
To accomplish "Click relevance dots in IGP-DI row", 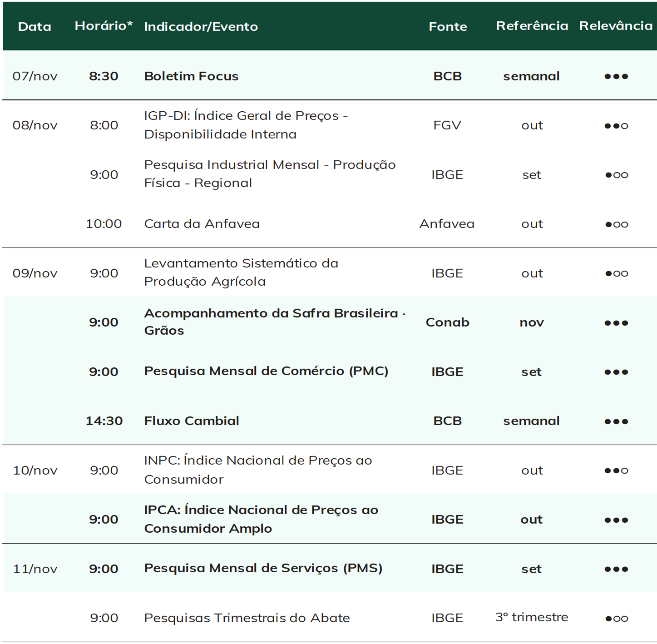I will coord(616,126).
